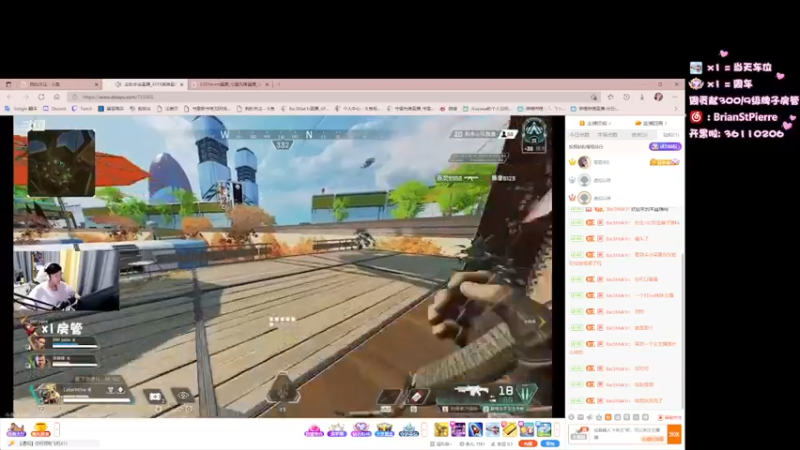Open browser three-dot settings menu
800x450 pixels.
(675, 97)
